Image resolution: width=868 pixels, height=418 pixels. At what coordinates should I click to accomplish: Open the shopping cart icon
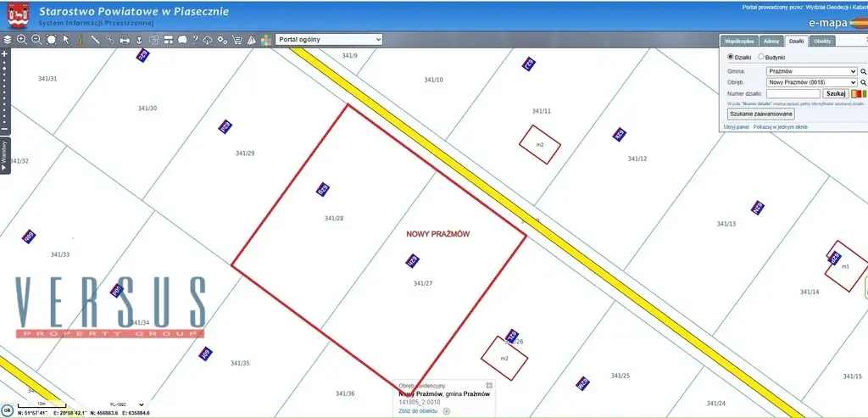point(237,39)
